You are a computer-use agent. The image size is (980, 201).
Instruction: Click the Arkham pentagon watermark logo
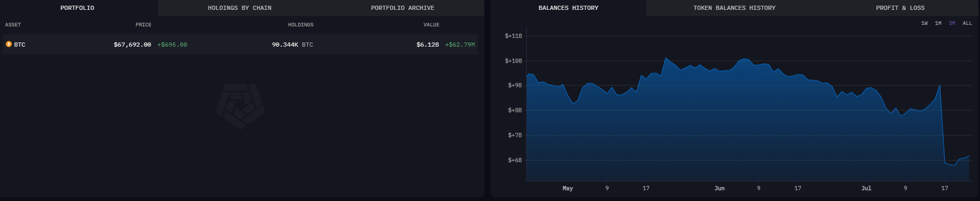pos(240,106)
